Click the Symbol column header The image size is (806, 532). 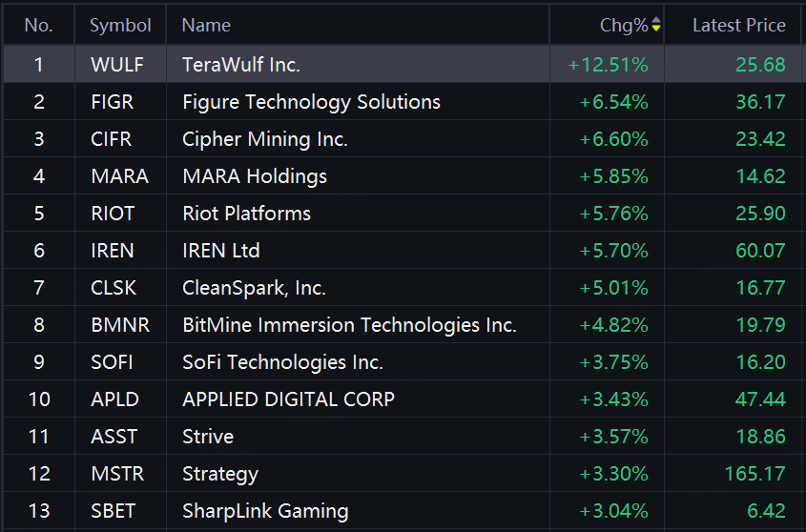coord(120,25)
